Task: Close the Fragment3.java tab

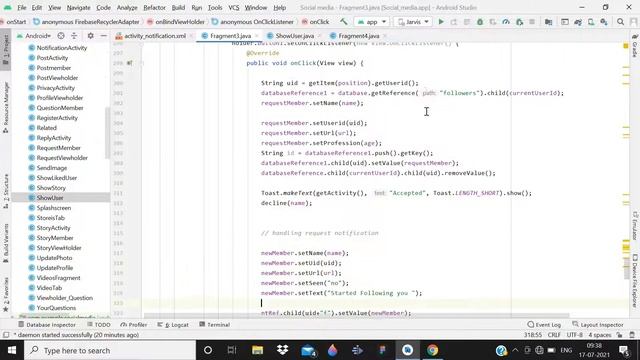Action: point(257,36)
